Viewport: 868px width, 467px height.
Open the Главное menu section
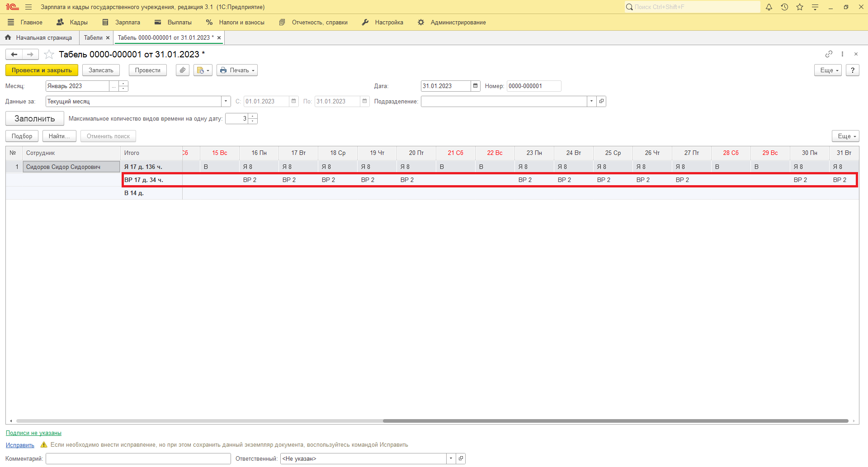[x=31, y=22]
